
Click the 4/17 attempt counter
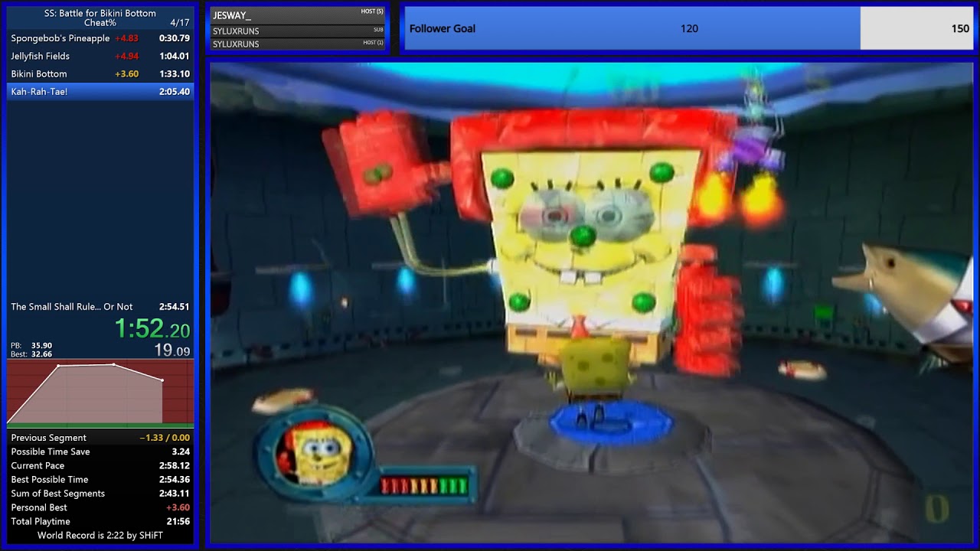(x=180, y=23)
